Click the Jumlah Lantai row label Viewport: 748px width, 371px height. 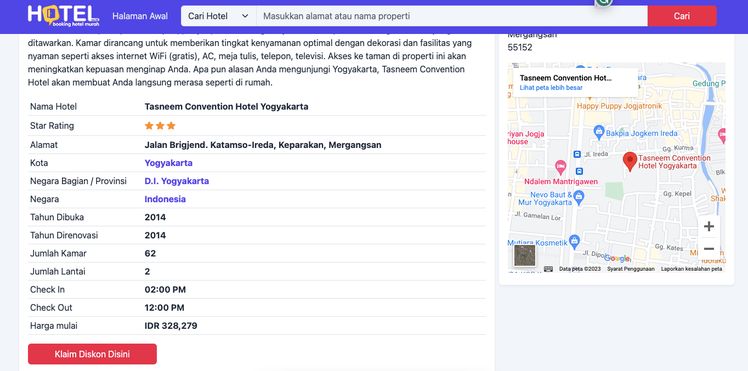pos(57,272)
